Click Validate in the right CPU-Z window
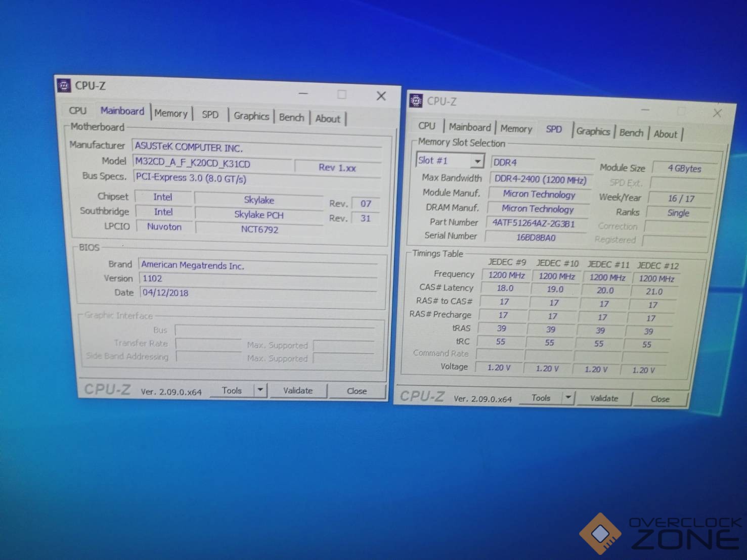This screenshot has height=560, width=747. coord(604,398)
